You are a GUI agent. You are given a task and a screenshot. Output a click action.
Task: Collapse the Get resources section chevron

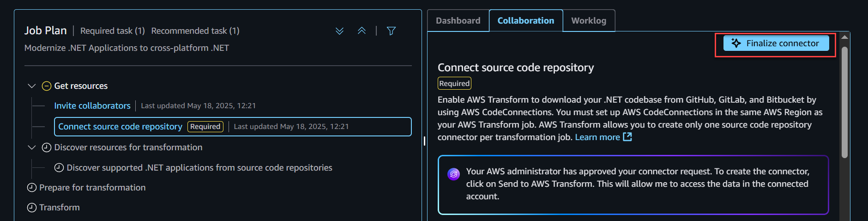[32, 86]
